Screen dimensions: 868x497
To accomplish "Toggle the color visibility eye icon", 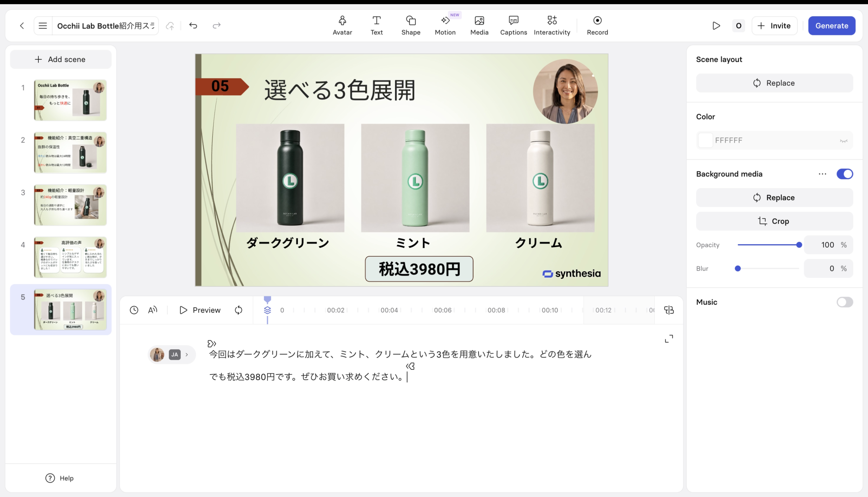I will click(x=843, y=141).
